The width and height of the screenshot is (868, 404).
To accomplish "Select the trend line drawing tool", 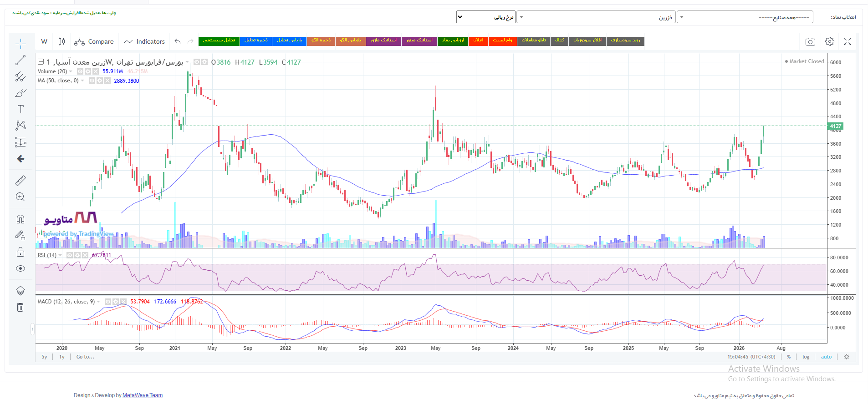I will pos(20,60).
